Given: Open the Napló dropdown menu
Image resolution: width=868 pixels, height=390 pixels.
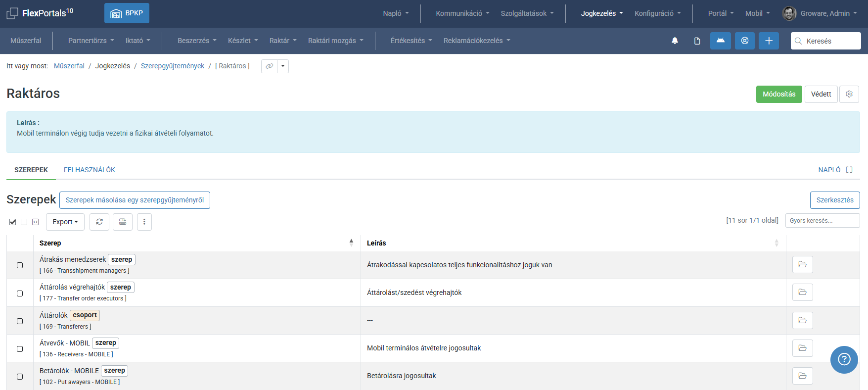Looking at the screenshot, I should [396, 13].
